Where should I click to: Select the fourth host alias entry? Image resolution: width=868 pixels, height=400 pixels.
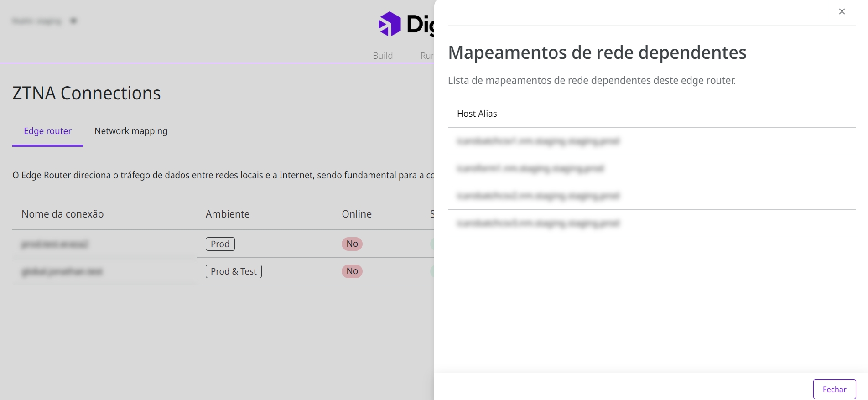(538, 223)
